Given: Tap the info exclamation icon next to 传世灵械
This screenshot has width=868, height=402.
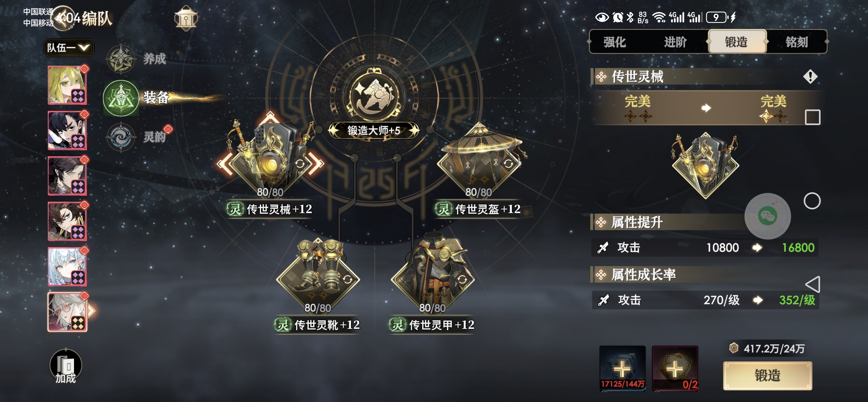Looking at the screenshot, I should 810,77.
